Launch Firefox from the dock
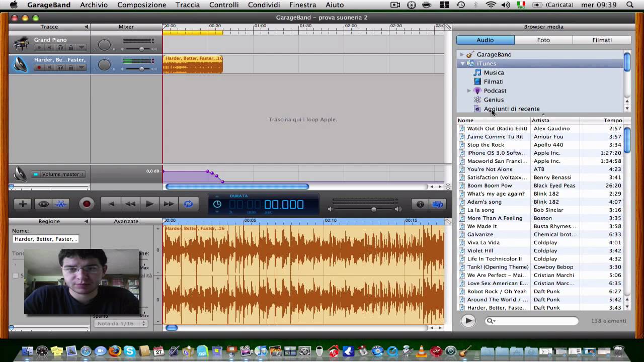This screenshot has height=362, width=644. pyautogui.click(x=115, y=351)
